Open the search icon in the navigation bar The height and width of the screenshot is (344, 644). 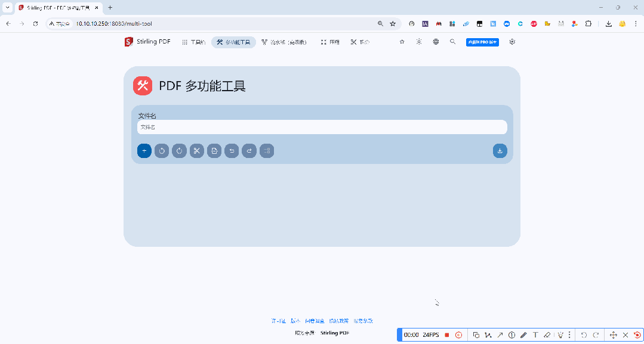(x=452, y=42)
